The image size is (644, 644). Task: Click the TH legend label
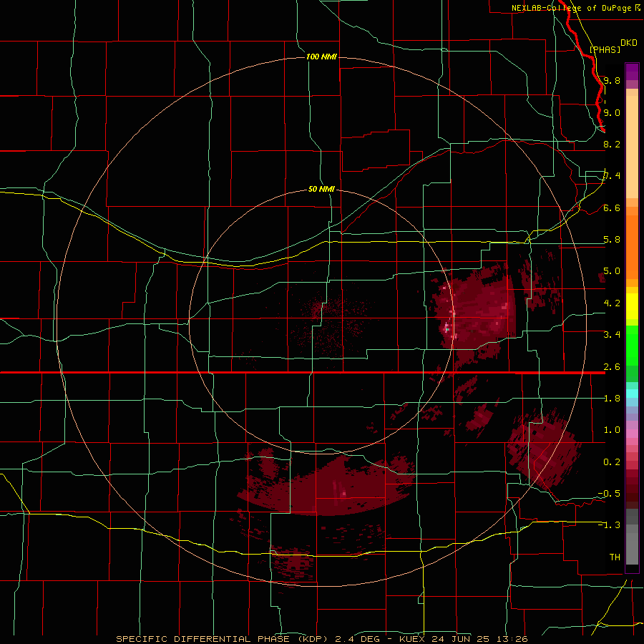click(615, 557)
